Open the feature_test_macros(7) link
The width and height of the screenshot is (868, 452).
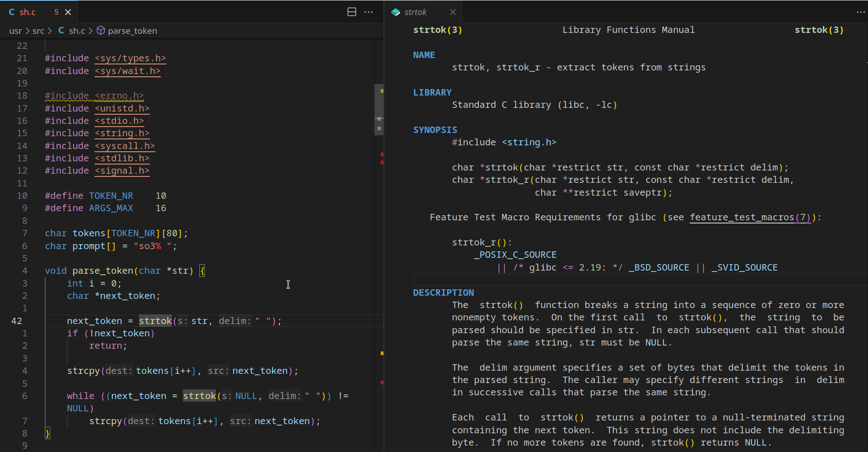click(x=750, y=217)
